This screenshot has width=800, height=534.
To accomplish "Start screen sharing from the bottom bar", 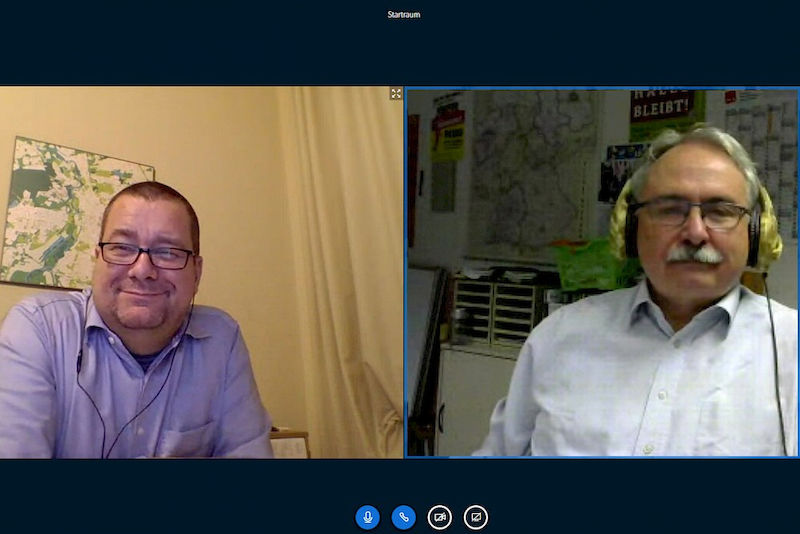I will click(x=476, y=517).
